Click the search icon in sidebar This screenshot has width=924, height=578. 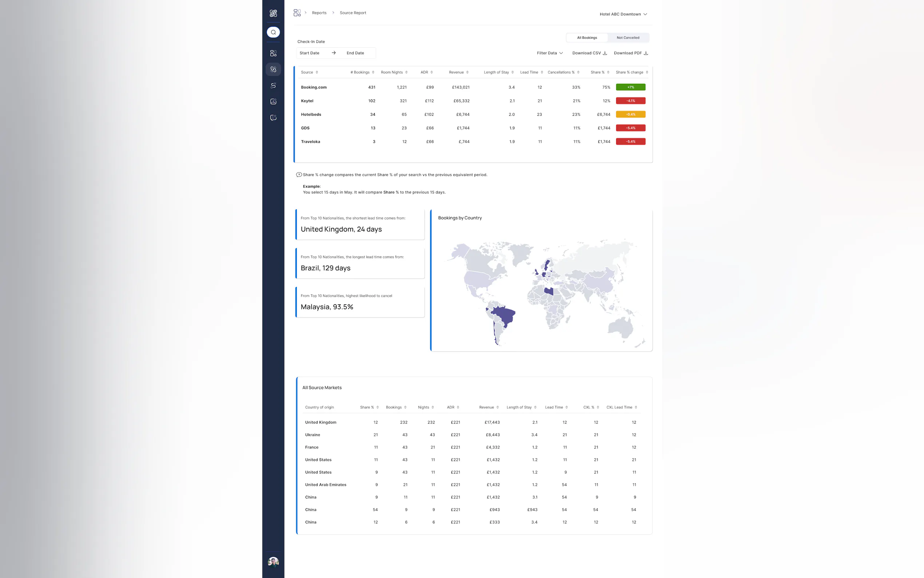[273, 32]
